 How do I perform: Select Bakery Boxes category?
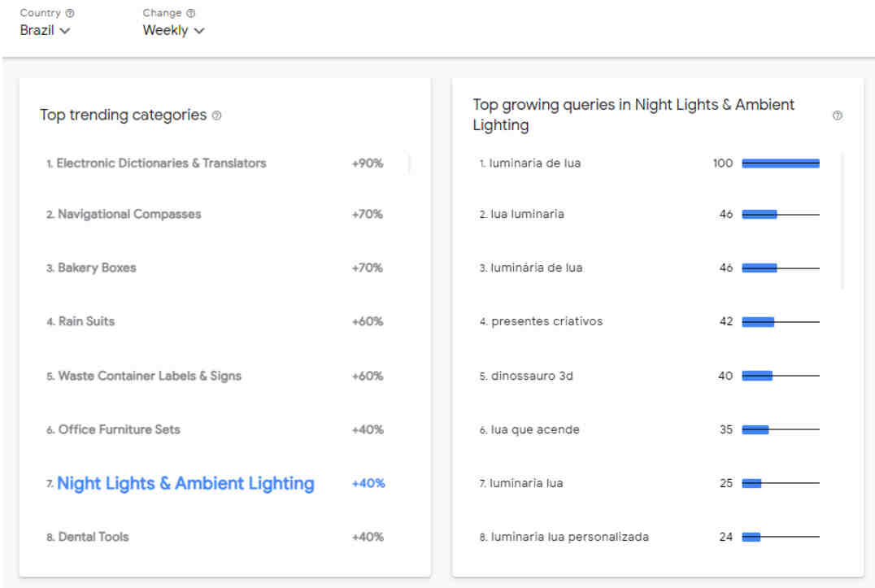(x=97, y=268)
